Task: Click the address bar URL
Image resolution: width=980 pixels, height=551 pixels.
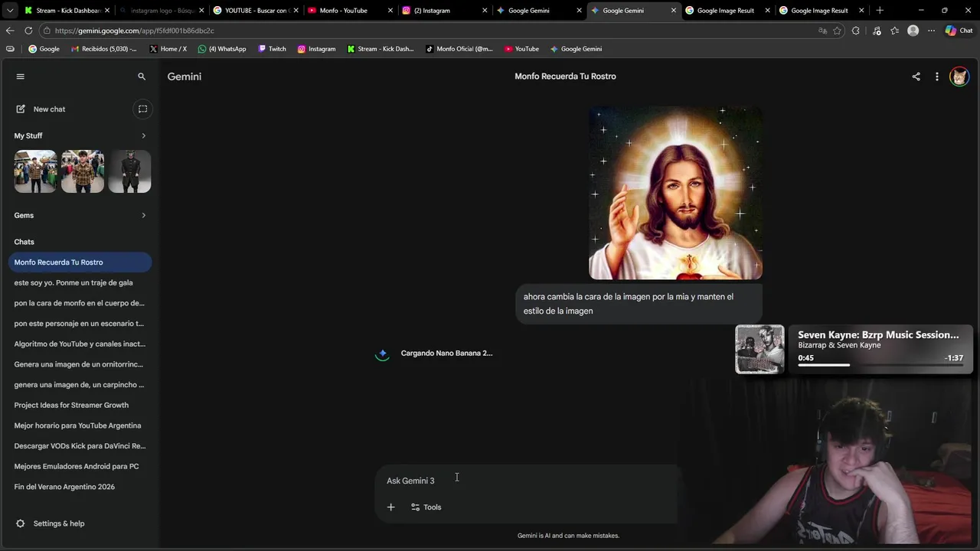Action: click(x=134, y=31)
